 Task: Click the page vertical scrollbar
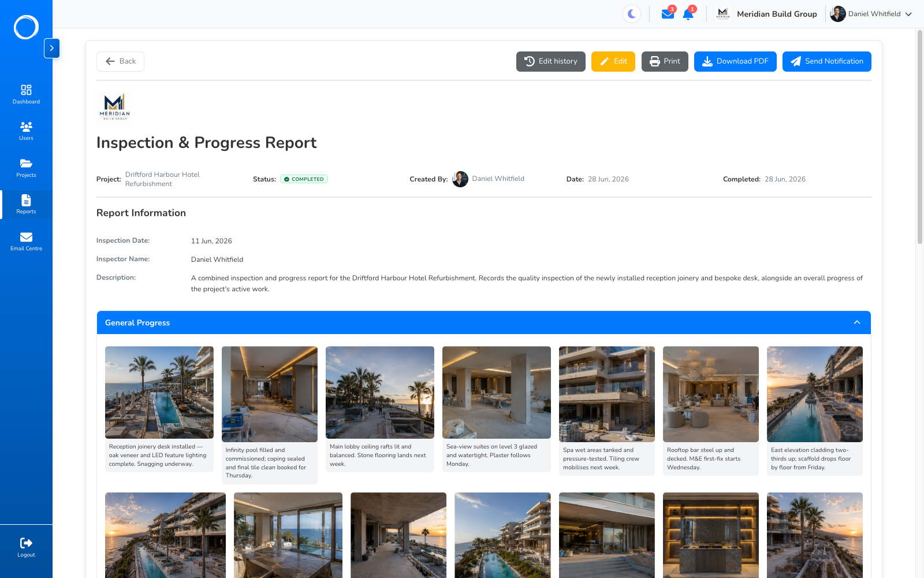[920, 137]
